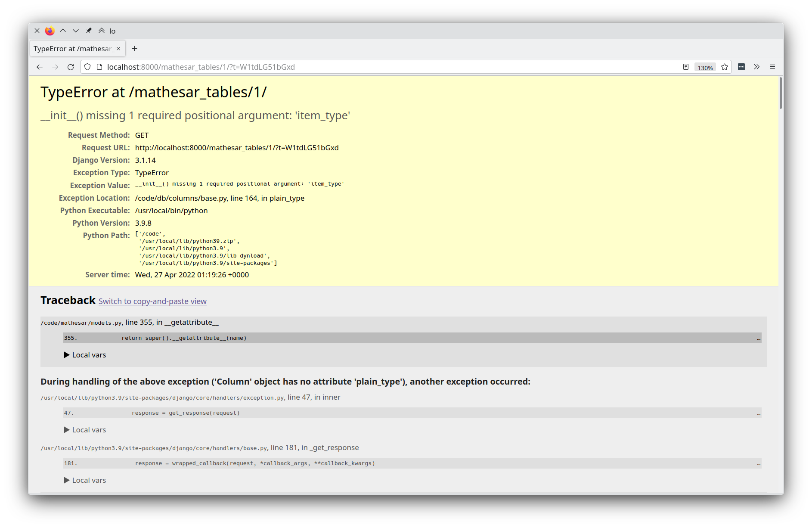
Task: Click the keep-below down arrow in title bar
Action: click(x=76, y=31)
